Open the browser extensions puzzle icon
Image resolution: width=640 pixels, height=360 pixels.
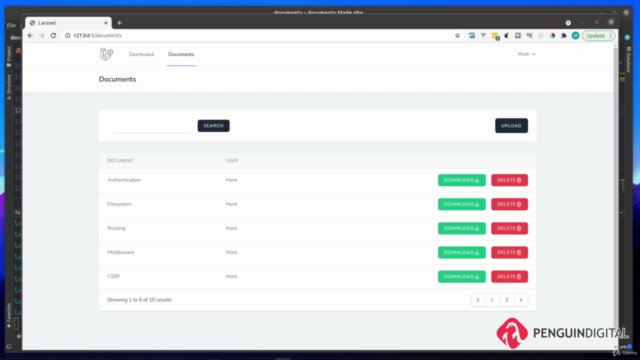564,36
